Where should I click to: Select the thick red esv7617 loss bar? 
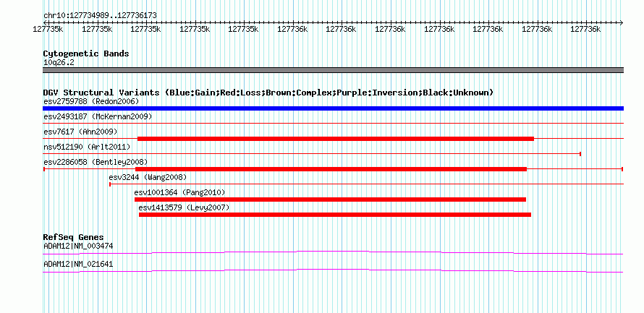coord(336,139)
